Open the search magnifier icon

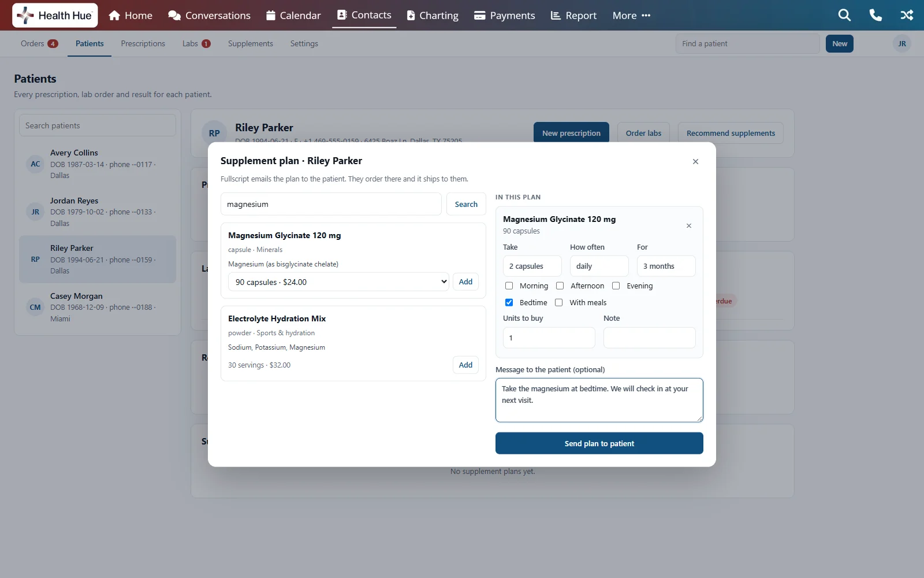point(844,15)
